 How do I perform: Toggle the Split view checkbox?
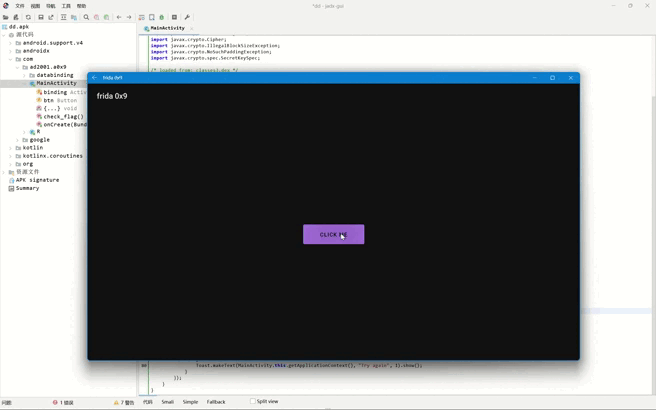click(x=253, y=402)
